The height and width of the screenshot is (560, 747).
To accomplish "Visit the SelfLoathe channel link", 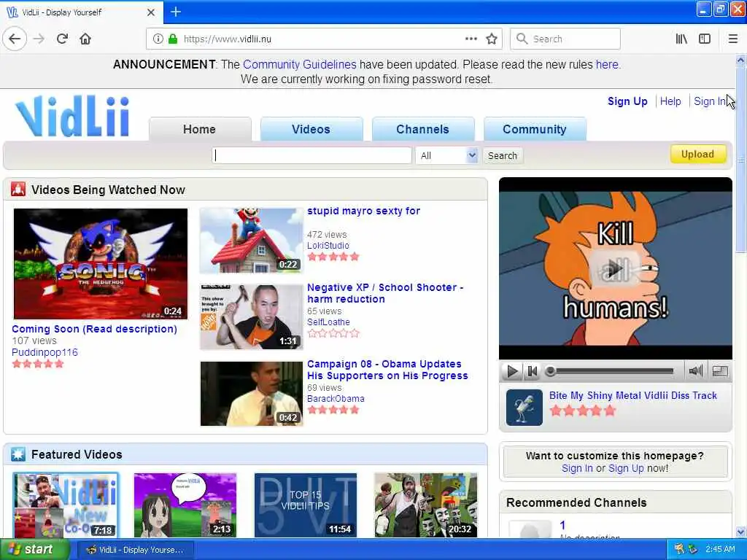I will pos(328,322).
